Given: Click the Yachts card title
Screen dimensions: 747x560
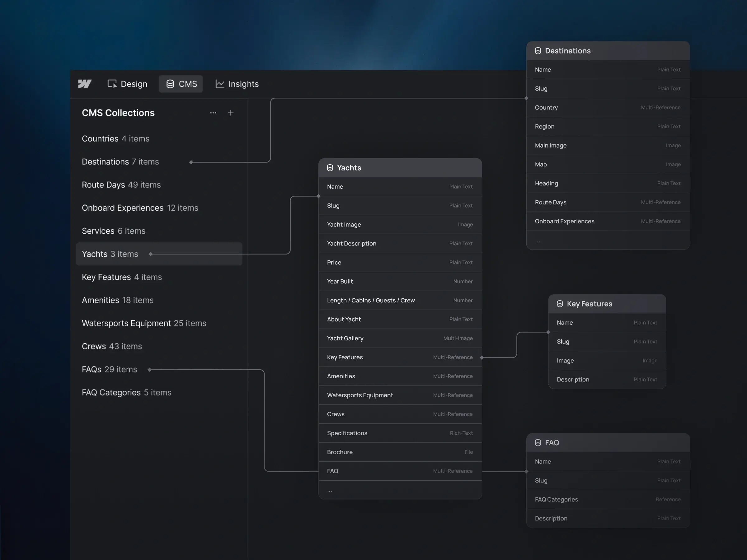Looking at the screenshot, I should click(349, 168).
